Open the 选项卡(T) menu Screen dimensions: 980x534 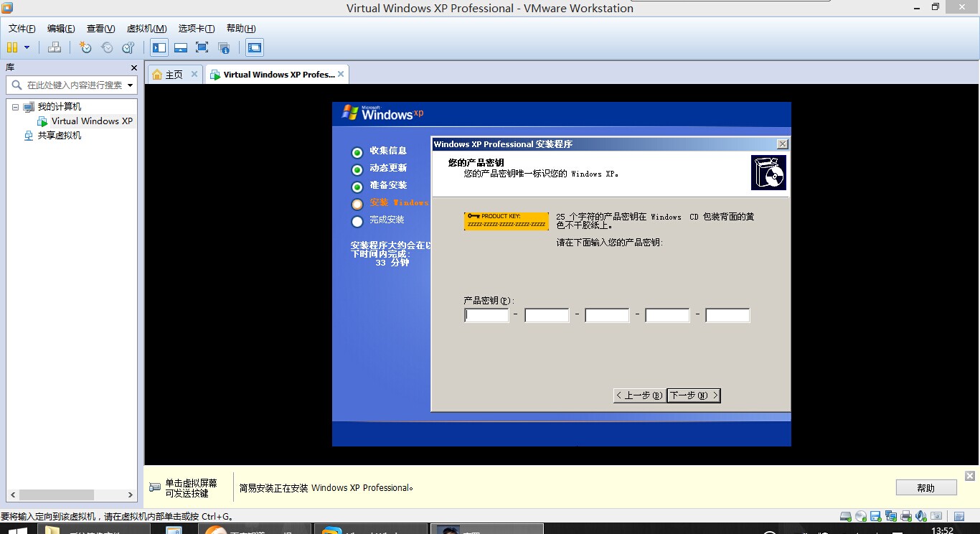point(197,29)
